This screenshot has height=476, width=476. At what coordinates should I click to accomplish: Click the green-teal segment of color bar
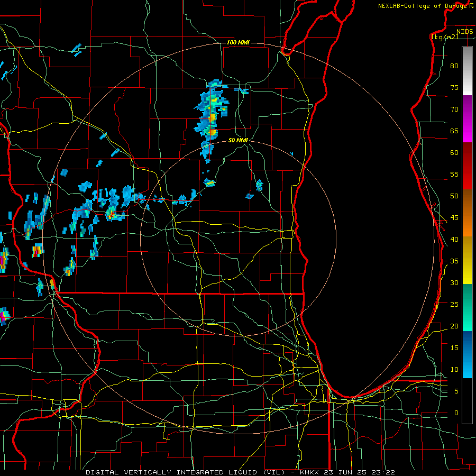[x=467, y=307]
